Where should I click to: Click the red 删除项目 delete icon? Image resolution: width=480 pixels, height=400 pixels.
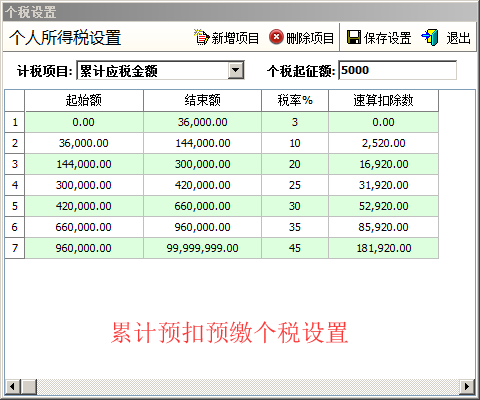pyautogui.click(x=276, y=37)
